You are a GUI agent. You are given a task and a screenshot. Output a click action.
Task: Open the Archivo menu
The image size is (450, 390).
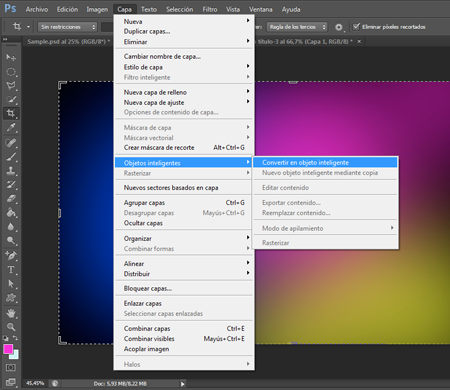(x=37, y=9)
